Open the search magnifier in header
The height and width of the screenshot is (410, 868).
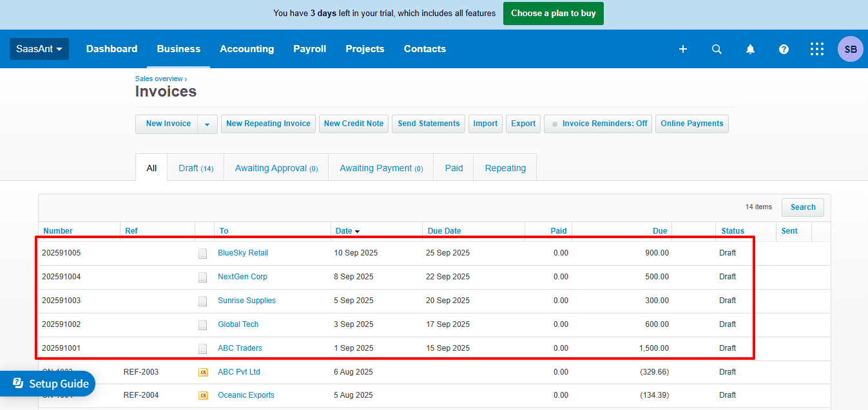click(717, 49)
